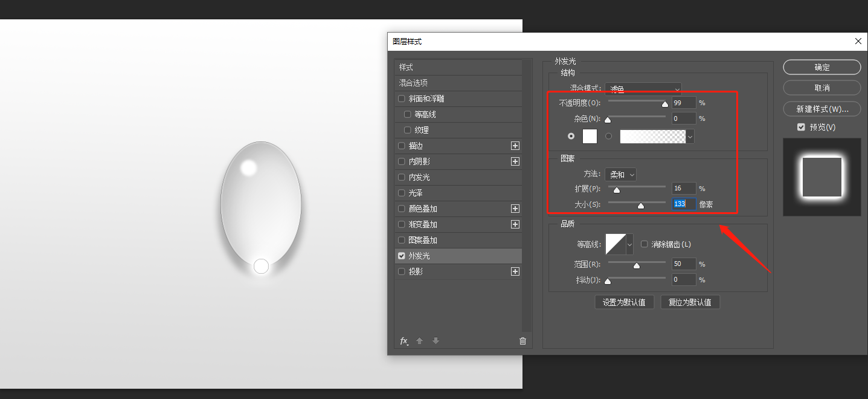Viewport: 868px width, 399px height.
Task: Click the 设置为默认值 button
Action: click(624, 302)
